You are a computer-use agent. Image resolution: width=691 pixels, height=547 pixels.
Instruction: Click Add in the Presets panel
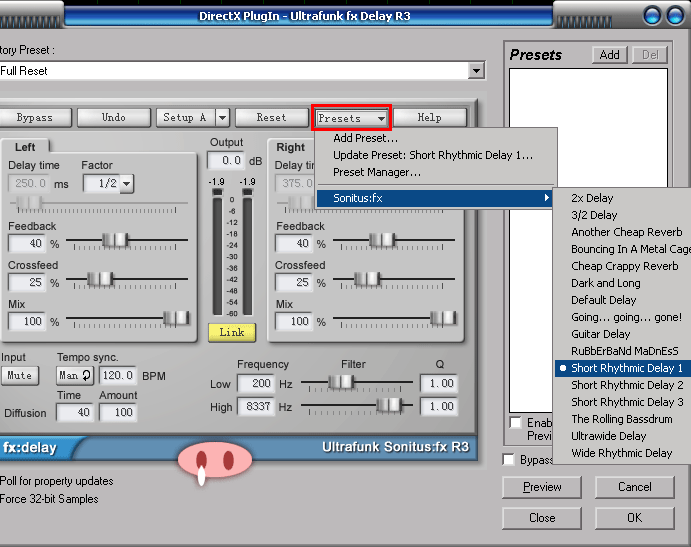[x=610, y=55]
